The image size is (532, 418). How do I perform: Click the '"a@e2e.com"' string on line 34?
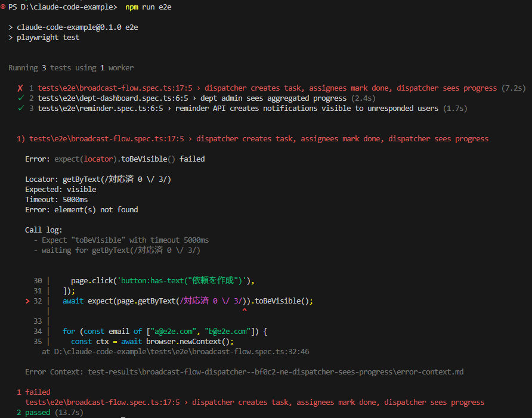coord(174,332)
